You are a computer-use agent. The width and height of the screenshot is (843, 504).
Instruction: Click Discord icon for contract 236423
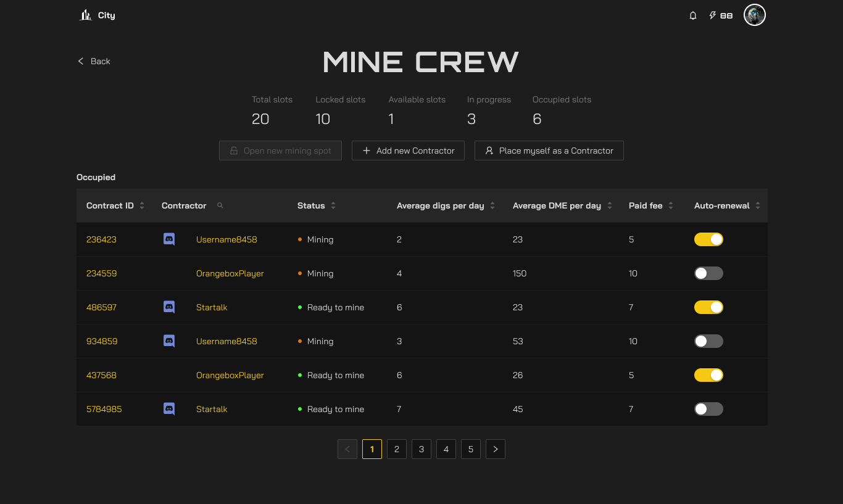[169, 239]
